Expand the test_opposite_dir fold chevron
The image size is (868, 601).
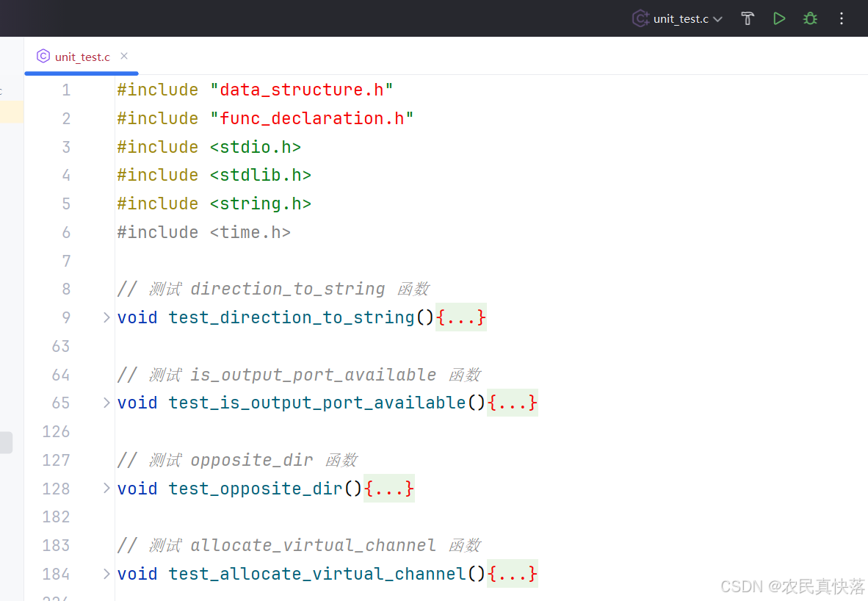[106, 488]
